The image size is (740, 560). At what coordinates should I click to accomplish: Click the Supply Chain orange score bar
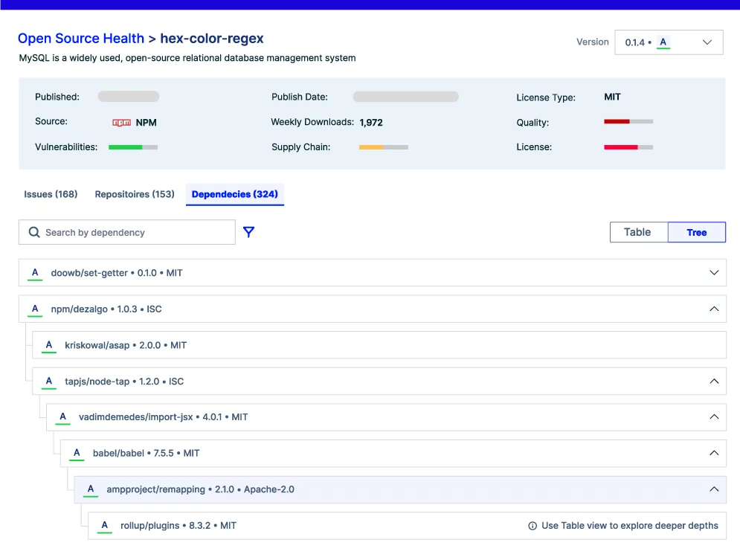383,147
